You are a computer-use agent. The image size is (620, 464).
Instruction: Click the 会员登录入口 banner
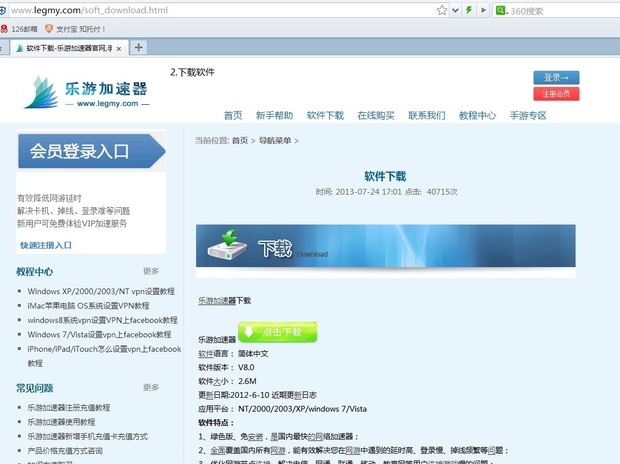click(x=91, y=151)
